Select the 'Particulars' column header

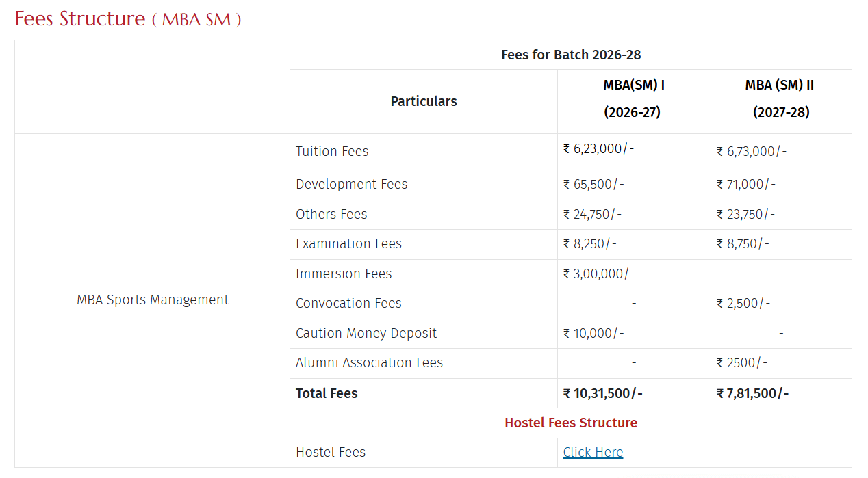tap(424, 101)
